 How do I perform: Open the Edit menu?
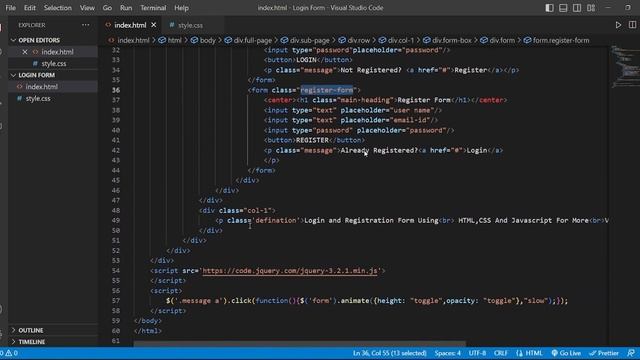pyautogui.click(x=29, y=8)
